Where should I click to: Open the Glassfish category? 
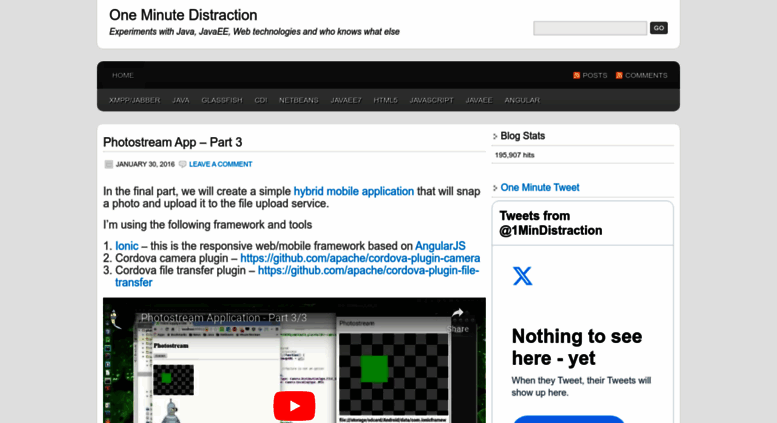click(x=222, y=100)
